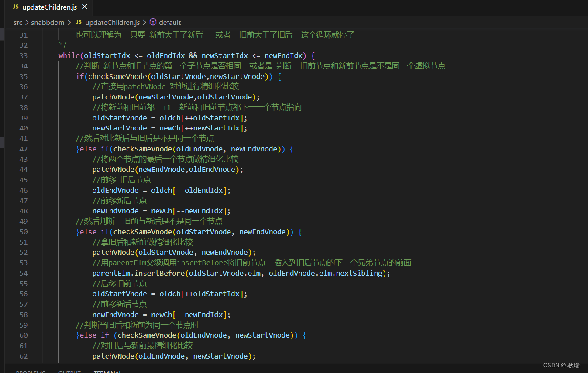Screen dimensions: 588x373
Task: Select the updateChildren.js editor tab
Action: pos(49,7)
